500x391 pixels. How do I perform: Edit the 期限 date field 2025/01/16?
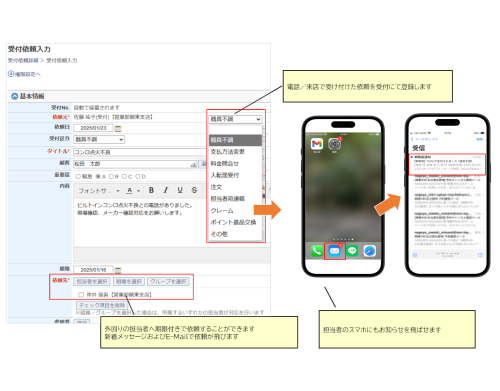pos(93,270)
